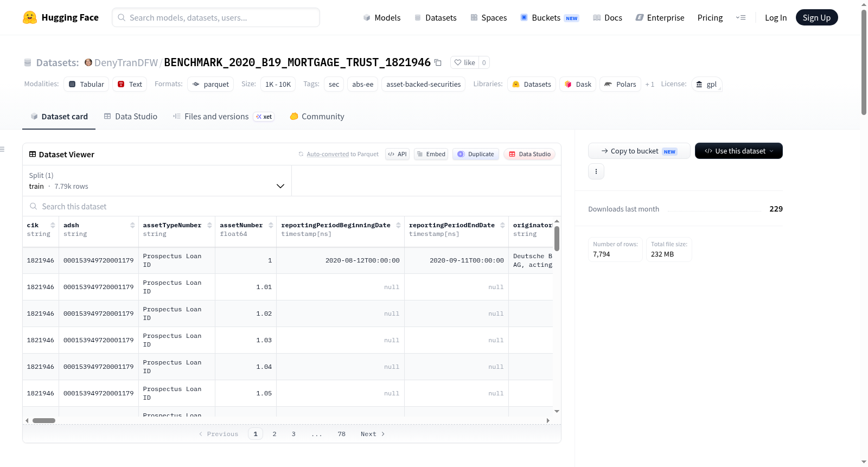Viewport: 868px width, 467px height.
Task: Open Enterprise in top navigation
Action: (660, 17)
